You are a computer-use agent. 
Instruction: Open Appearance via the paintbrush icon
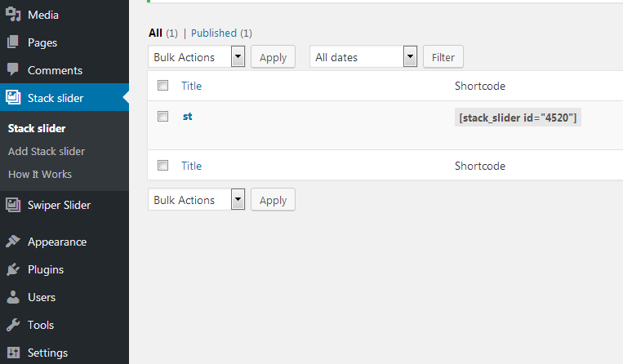[x=13, y=242]
